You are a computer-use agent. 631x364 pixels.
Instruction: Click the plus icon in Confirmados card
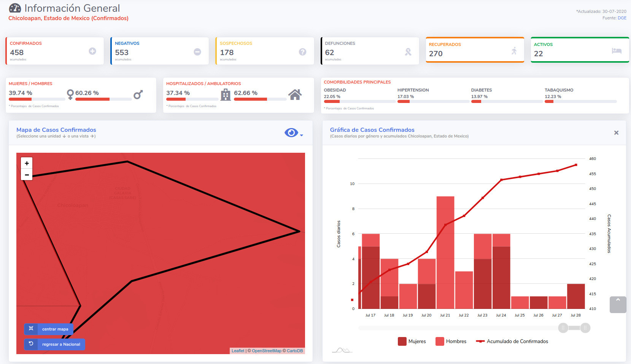(92, 51)
